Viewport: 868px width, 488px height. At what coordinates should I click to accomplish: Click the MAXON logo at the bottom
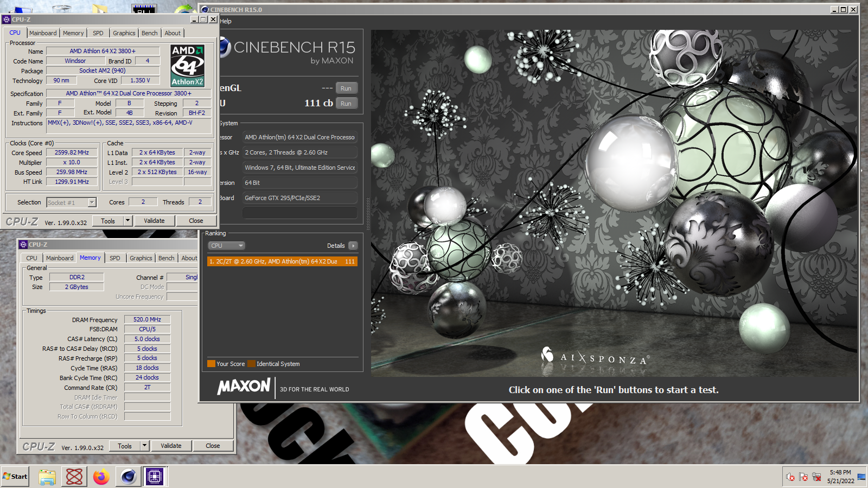coord(244,386)
